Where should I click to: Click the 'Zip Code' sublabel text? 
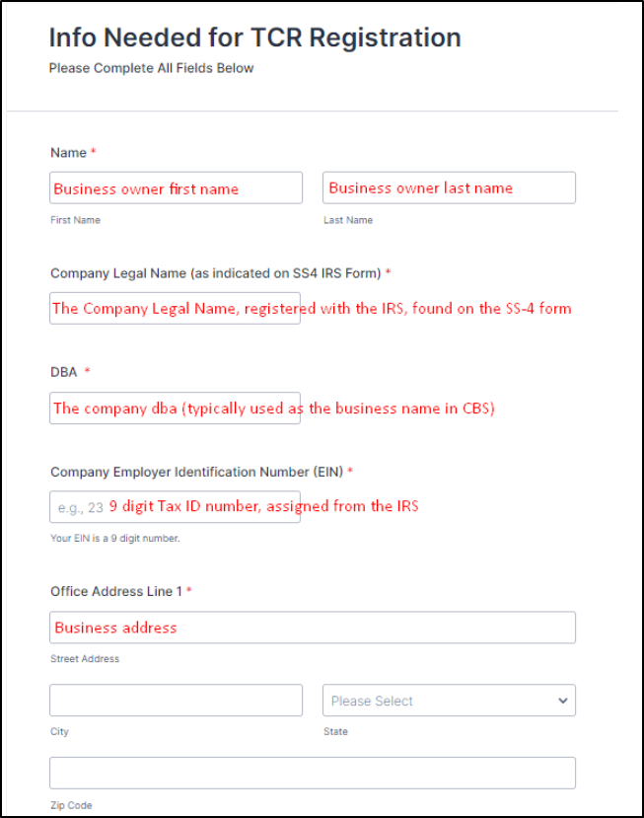point(71,805)
